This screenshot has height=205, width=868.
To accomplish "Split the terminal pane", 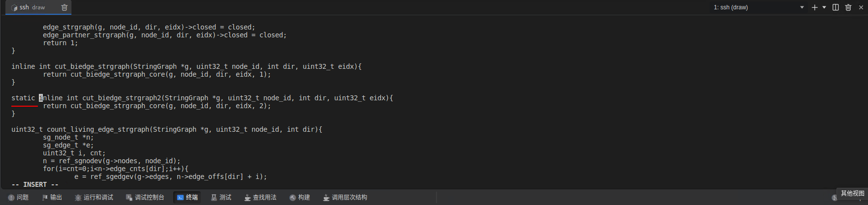I will coord(836,7).
